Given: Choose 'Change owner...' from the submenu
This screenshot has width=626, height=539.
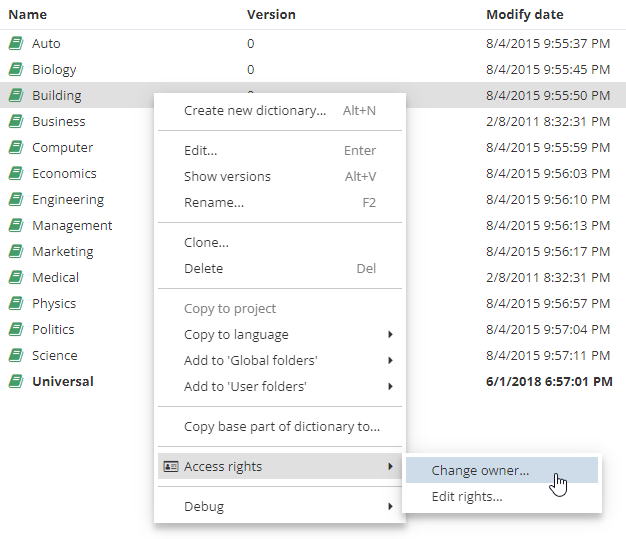Looking at the screenshot, I should pos(480,471).
